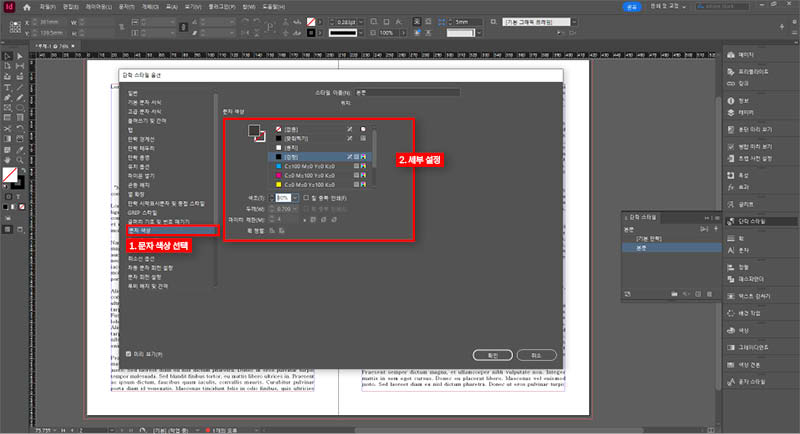The width and height of the screenshot is (800, 434).
Task: Select 본문 style row in 단락 스타일 panel
Action: (671, 248)
